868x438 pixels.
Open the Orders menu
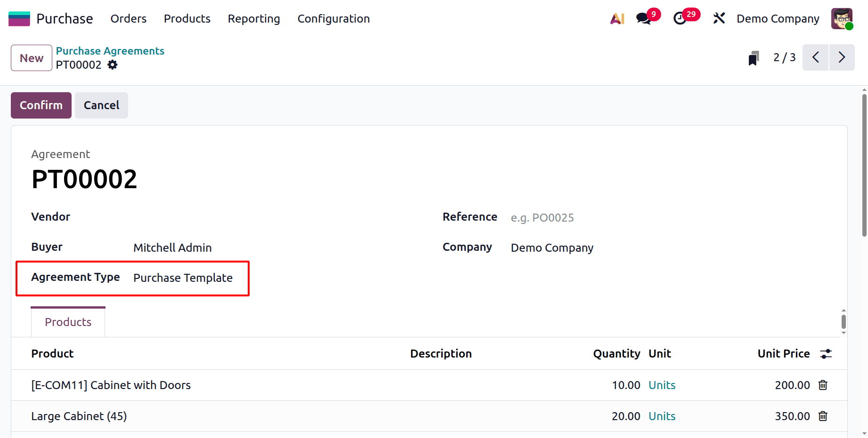[128, 18]
